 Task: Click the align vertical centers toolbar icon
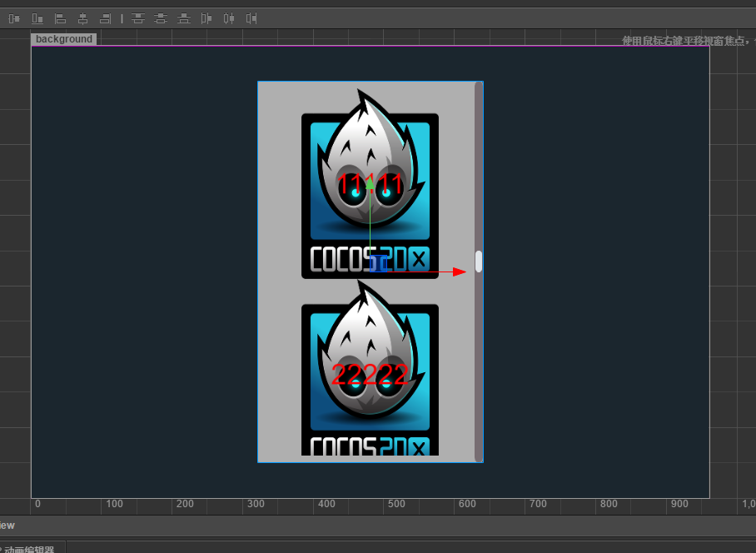[x=14, y=19]
